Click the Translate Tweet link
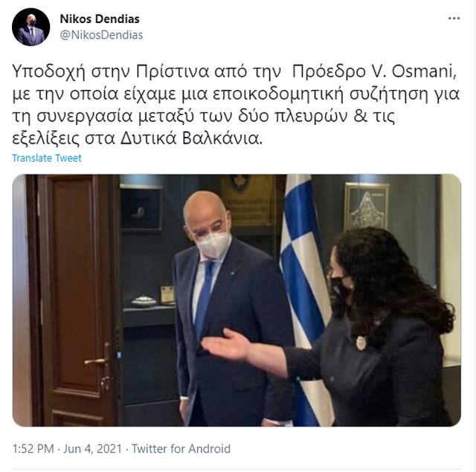Screen dimensions: 476x472 coord(47,158)
